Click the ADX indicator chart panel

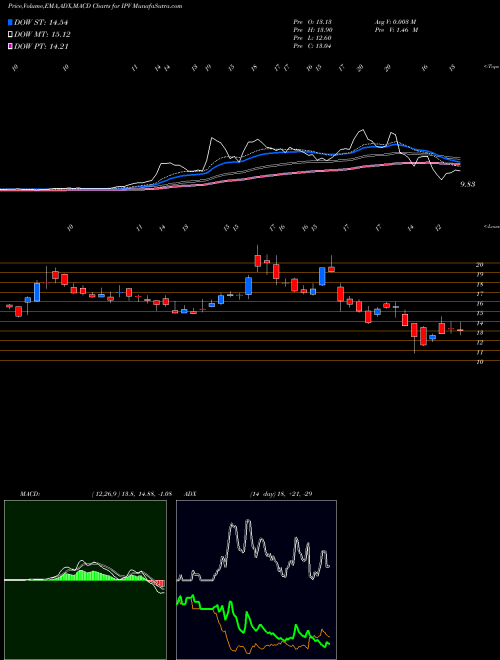pyautogui.click(x=256, y=580)
